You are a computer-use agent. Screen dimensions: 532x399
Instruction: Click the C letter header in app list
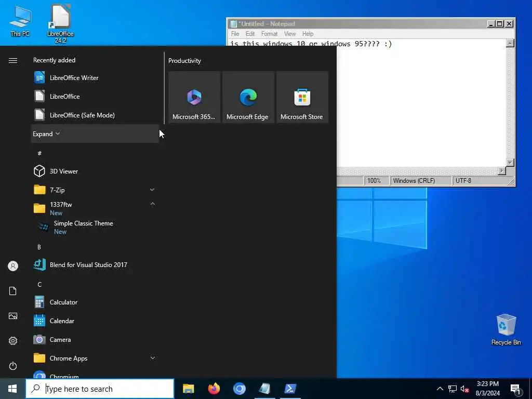(39, 284)
